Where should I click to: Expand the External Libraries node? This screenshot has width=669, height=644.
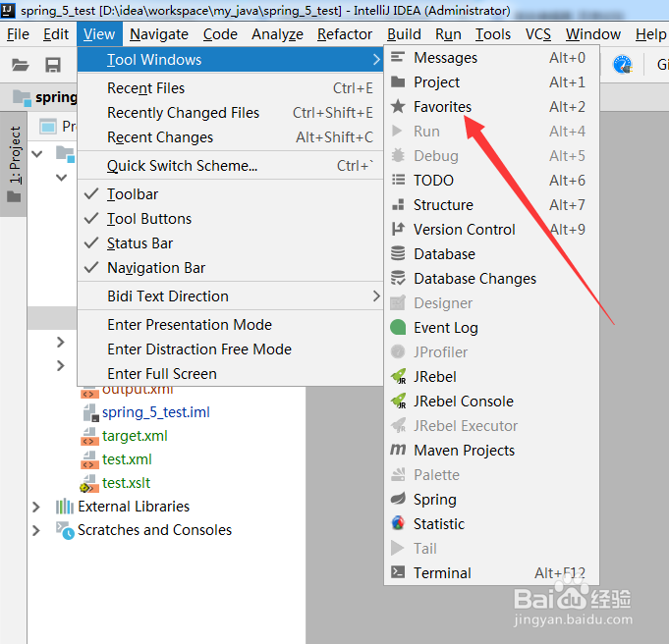[36, 507]
